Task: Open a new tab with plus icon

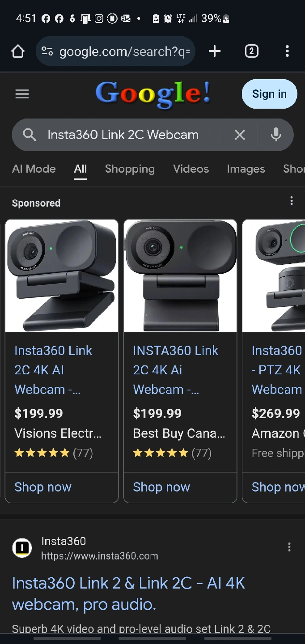Action: coord(215,51)
